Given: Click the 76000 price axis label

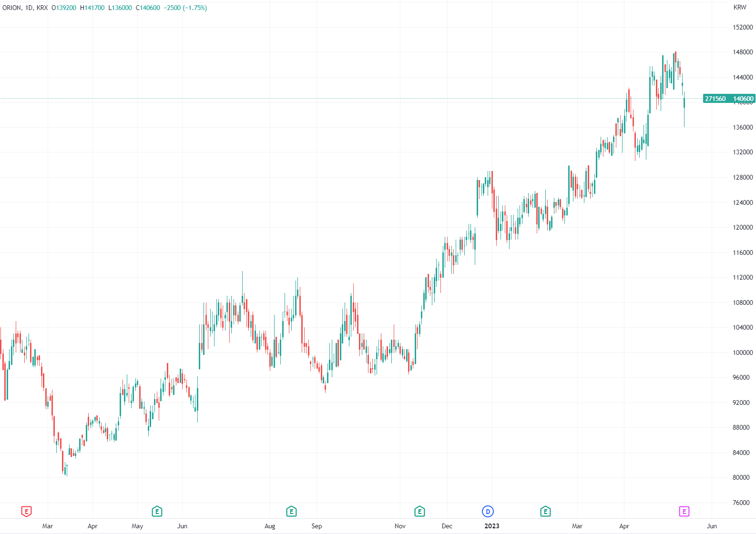Looking at the screenshot, I should pyautogui.click(x=741, y=503).
